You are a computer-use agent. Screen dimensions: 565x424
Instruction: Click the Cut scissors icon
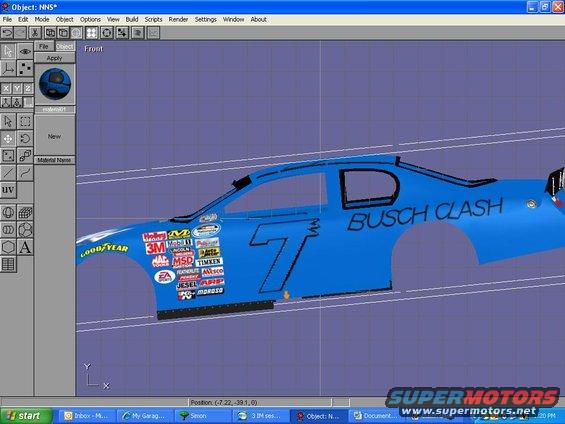(x=35, y=33)
